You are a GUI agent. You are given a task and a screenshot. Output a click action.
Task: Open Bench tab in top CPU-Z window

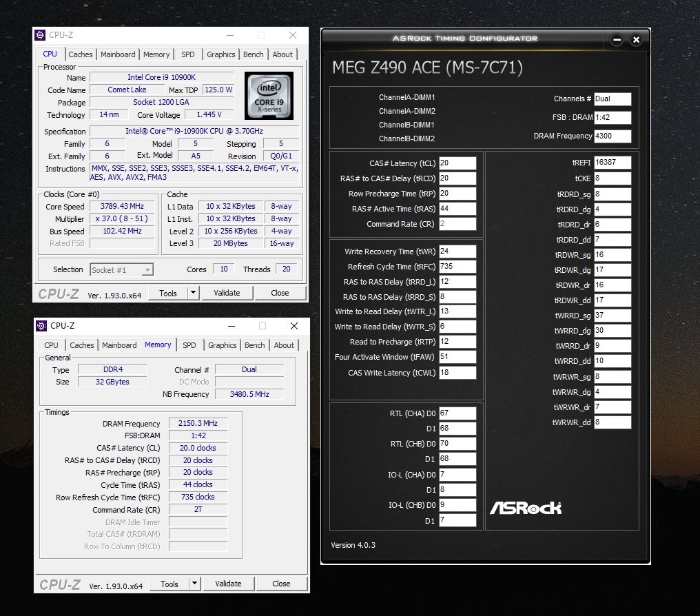coord(253,54)
